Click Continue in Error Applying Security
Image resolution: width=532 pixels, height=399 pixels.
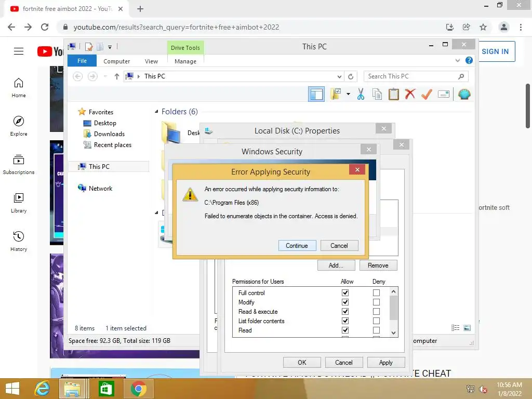point(297,246)
